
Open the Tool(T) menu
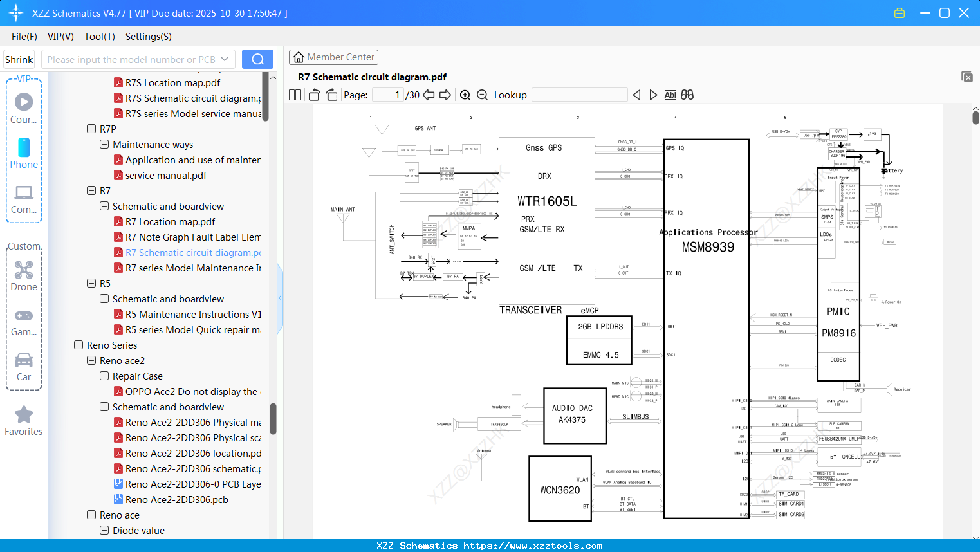99,37
